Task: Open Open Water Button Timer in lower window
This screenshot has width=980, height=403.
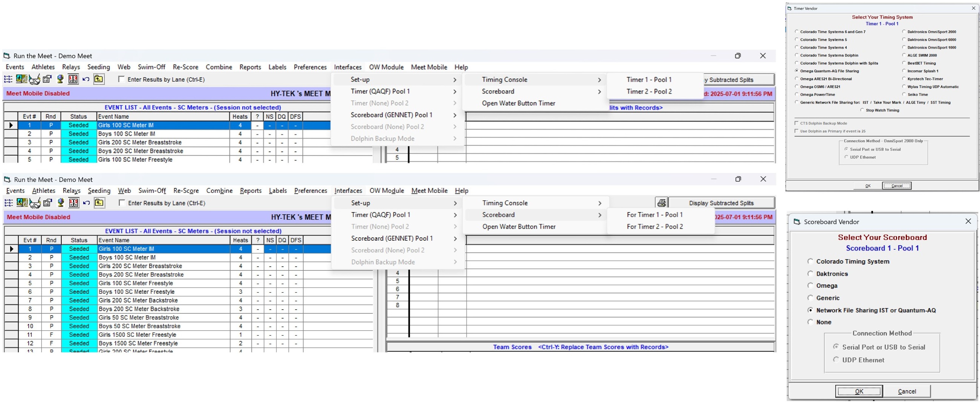Action: tap(519, 227)
